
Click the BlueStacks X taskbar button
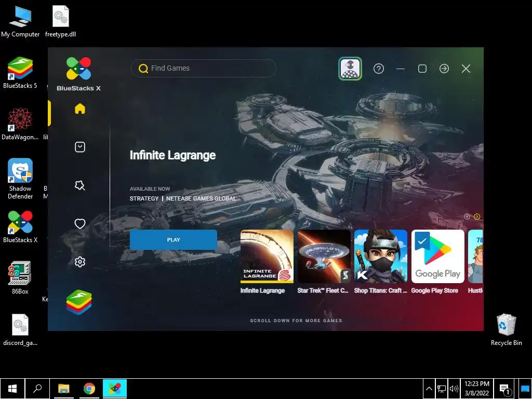[115, 389]
